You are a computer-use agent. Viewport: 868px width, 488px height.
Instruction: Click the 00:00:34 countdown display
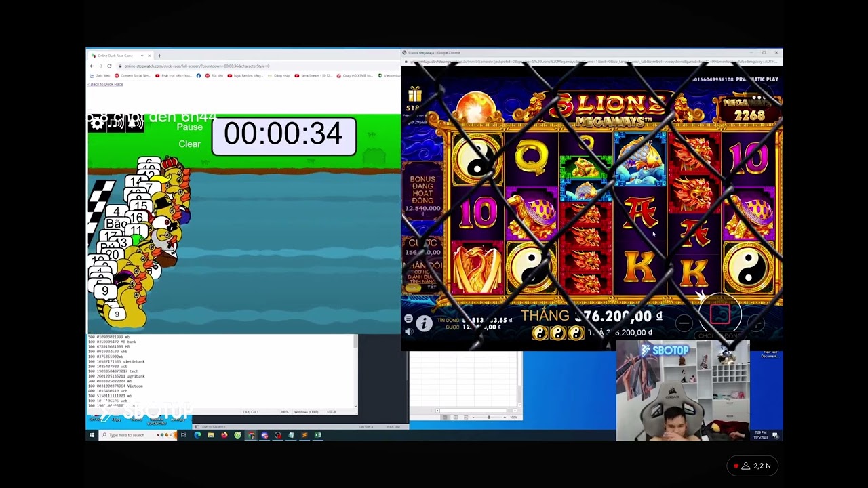click(283, 136)
